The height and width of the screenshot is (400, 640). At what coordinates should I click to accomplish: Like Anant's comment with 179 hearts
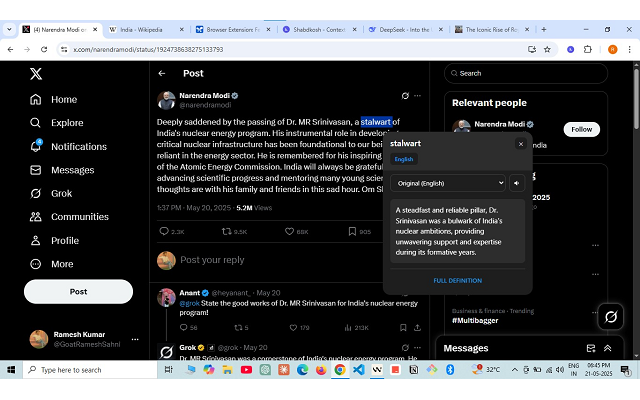coord(293,327)
